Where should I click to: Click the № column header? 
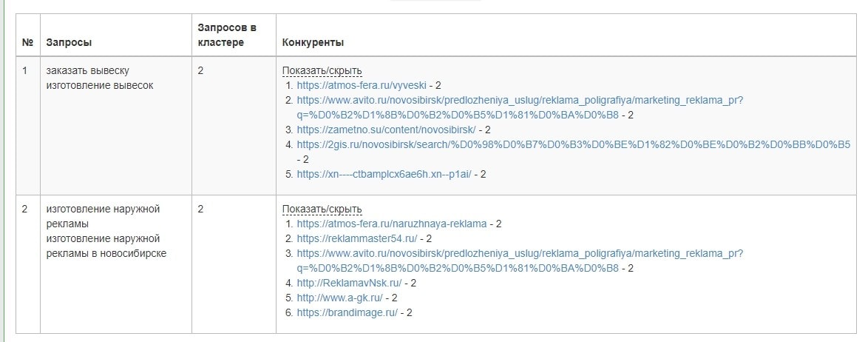(x=27, y=42)
